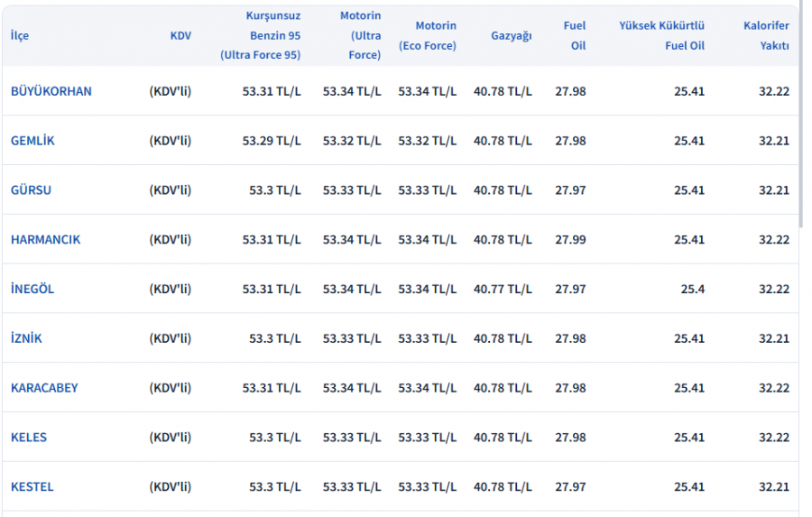The height and width of the screenshot is (517, 812).
Task: Click the İZNİK district link
Action: click(x=26, y=339)
